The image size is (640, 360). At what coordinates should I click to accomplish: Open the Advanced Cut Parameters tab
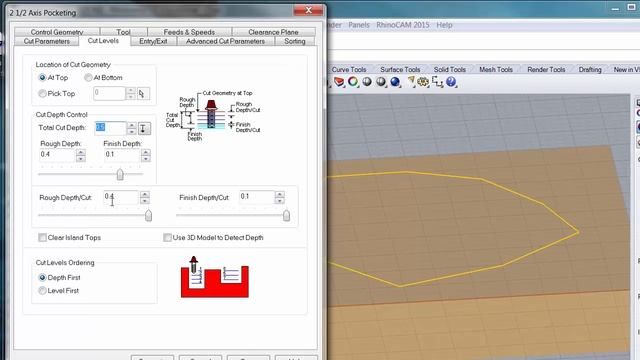[x=225, y=41]
